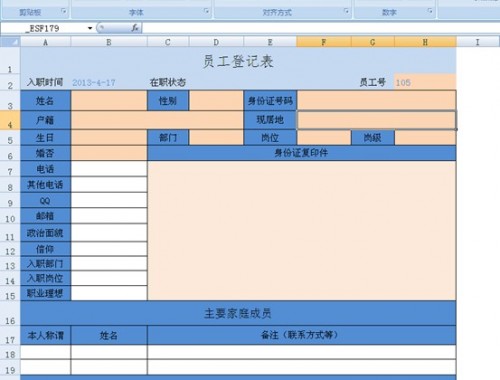Select column A header

[46, 42]
